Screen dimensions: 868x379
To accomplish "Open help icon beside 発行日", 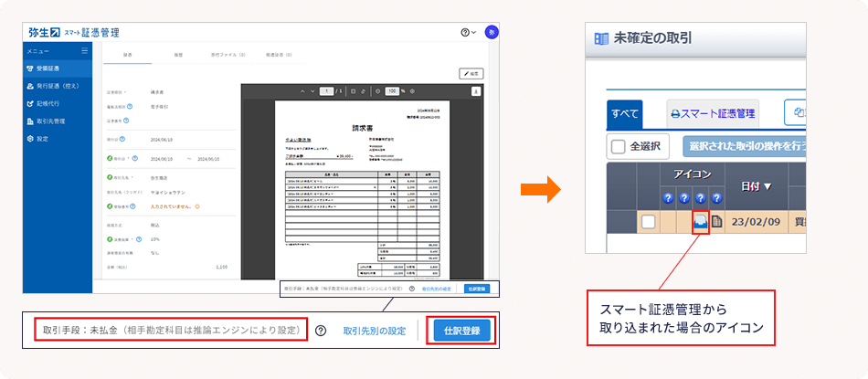I will point(122,140).
